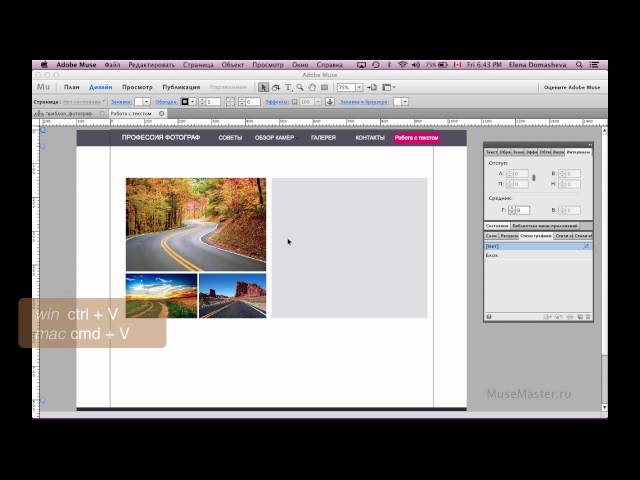This screenshot has width=640, height=480.
Task: Open the browser fill swatch dropdown
Action: tap(405, 102)
